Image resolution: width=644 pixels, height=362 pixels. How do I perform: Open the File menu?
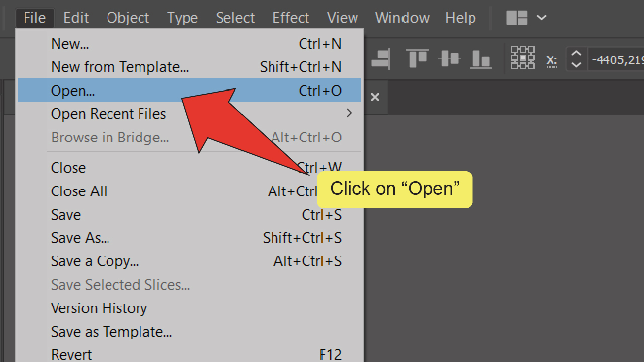pos(34,17)
